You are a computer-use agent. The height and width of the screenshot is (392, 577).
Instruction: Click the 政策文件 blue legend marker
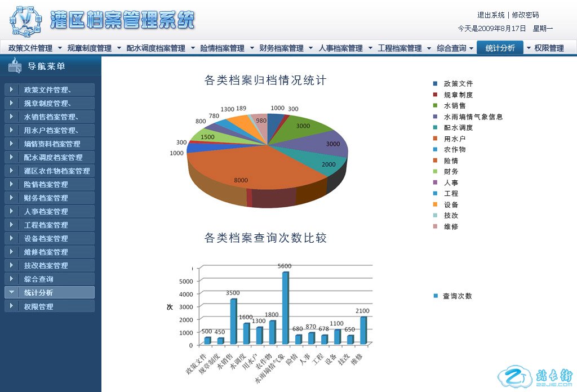435,83
